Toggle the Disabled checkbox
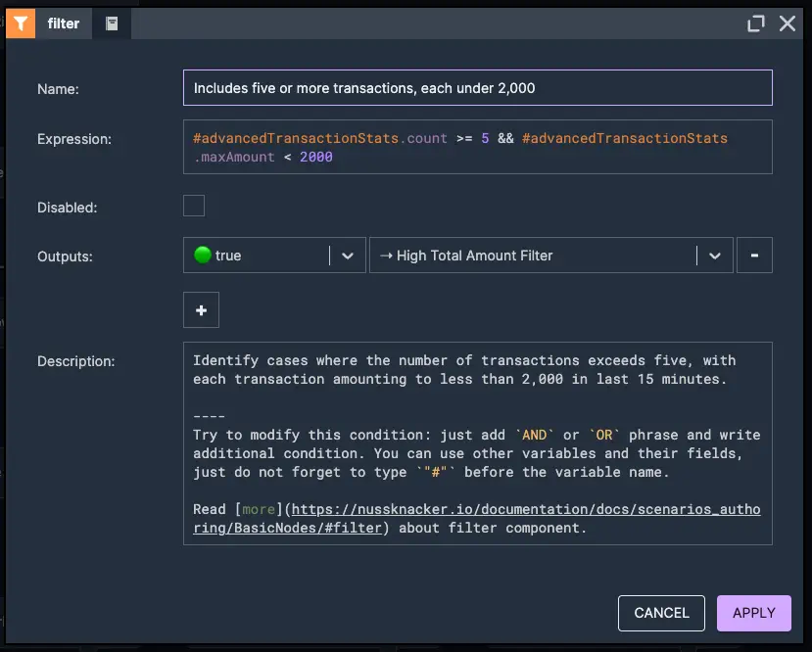This screenshot has height=652, width=812. 194,206
